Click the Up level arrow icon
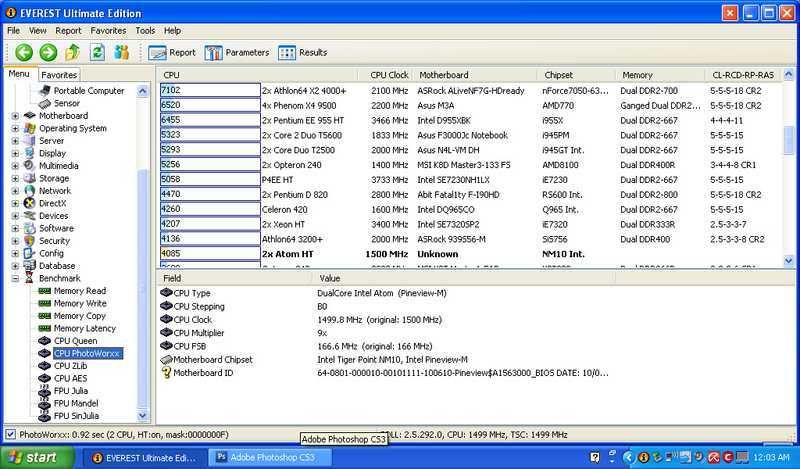The height and width of the screenshot is (469, 800). pos(72,52)
